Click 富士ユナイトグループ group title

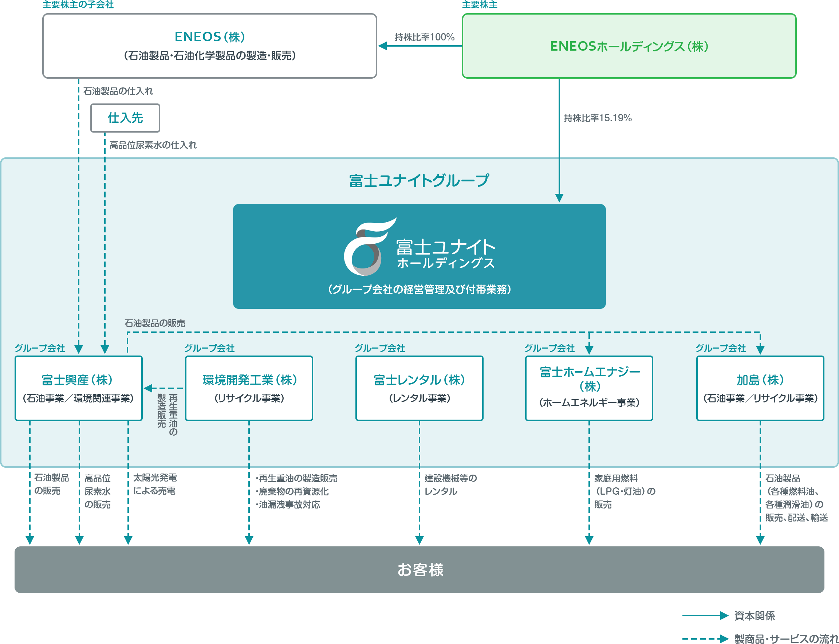click(419, 180)
